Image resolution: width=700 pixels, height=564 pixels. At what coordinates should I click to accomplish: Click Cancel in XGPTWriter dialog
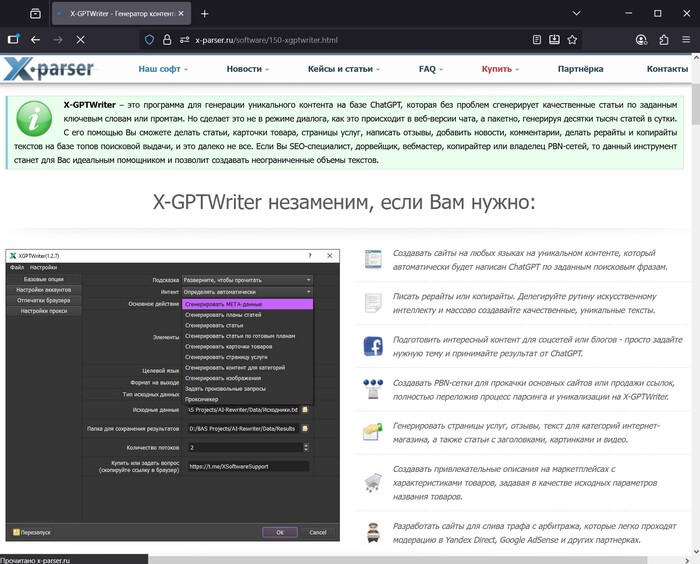tap(318, 532)
